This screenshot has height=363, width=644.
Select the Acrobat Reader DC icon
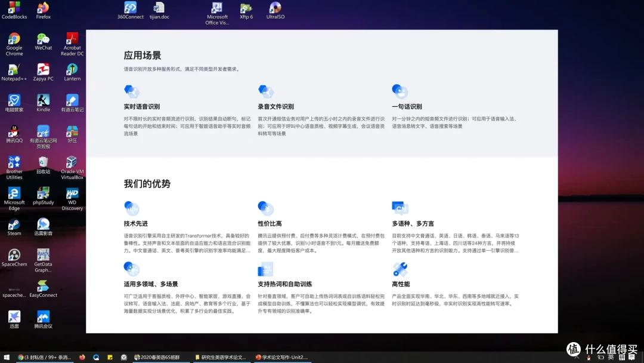[72, 44]
